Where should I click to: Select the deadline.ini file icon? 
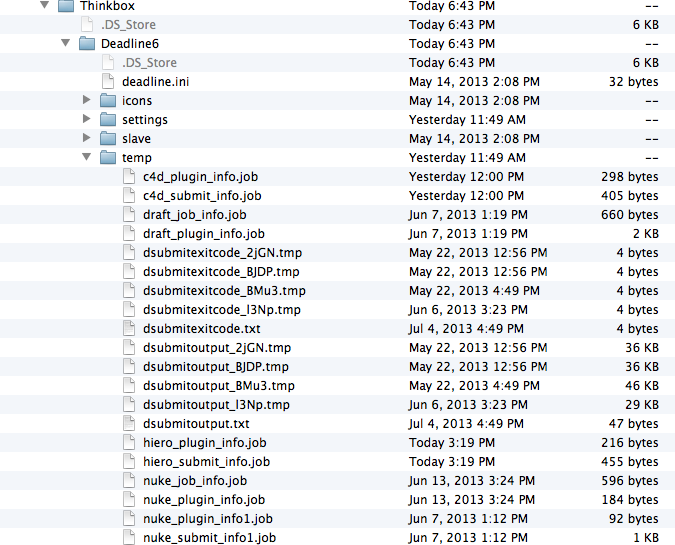(x=107, y=82)
